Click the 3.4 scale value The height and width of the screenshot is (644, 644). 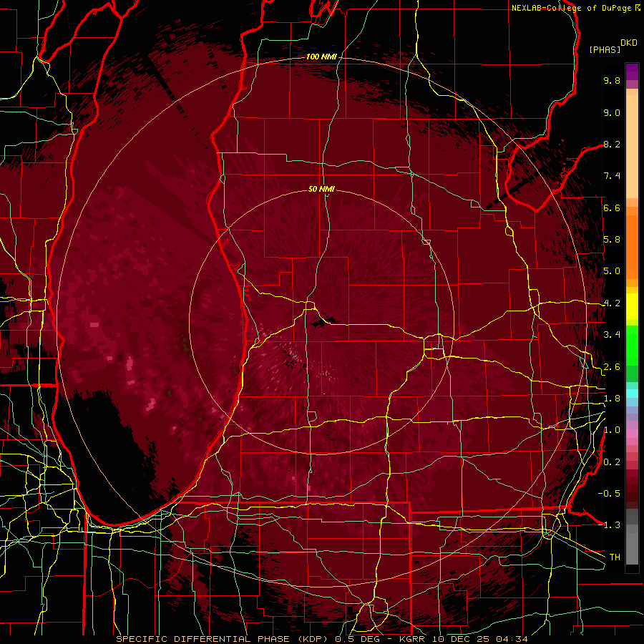612,335
